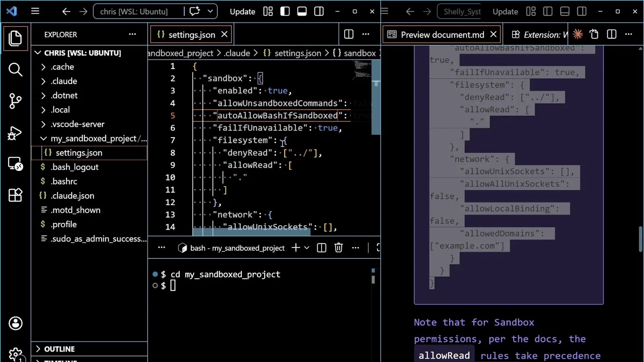Open the Manage gear icon
This screenshot has width=644, height=362.
click(x=15, y=354)
